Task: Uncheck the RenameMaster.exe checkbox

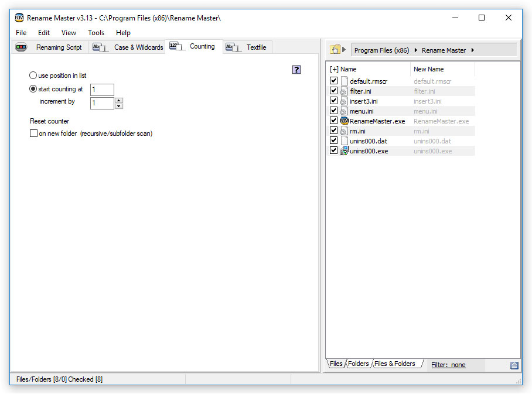Action: pyautogui.click(x=333, y=121)
